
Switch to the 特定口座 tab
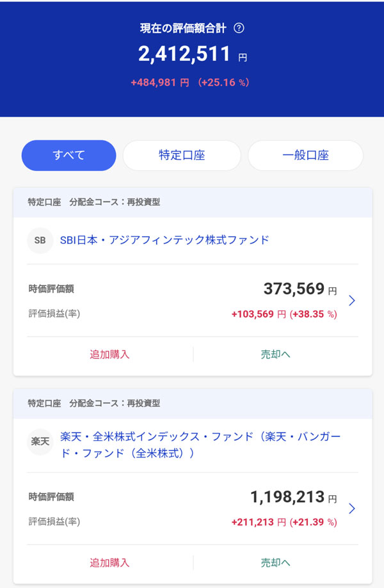pos(182,155)
